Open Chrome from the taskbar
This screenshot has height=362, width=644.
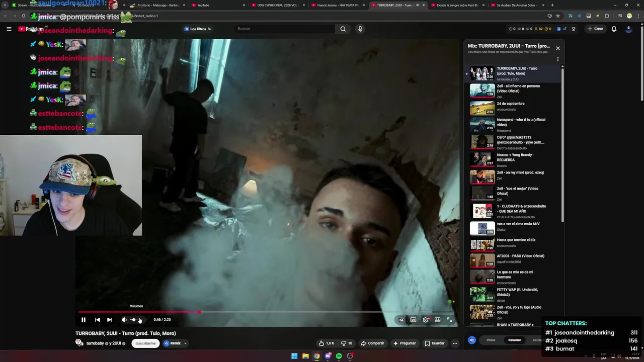316,356
